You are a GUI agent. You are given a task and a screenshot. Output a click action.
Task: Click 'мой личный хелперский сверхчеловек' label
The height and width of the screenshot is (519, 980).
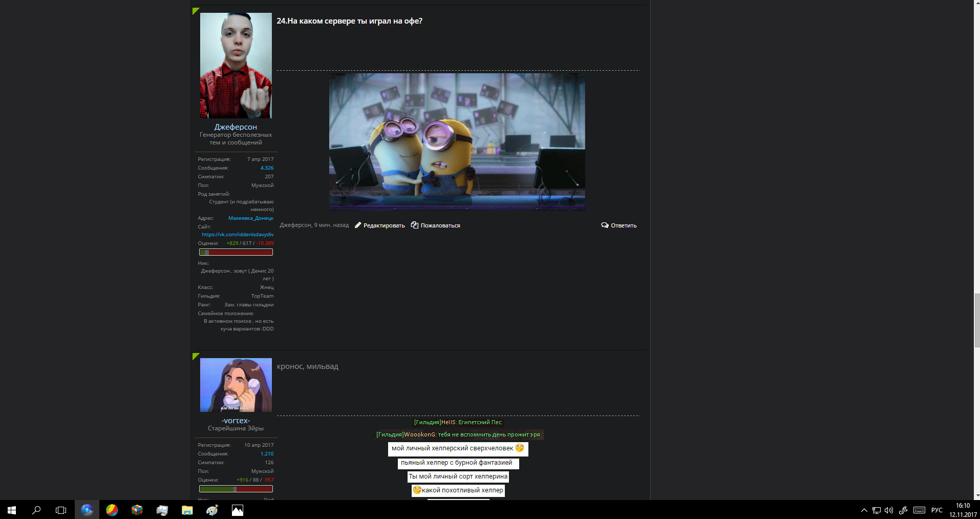click(x=458, y=448)
